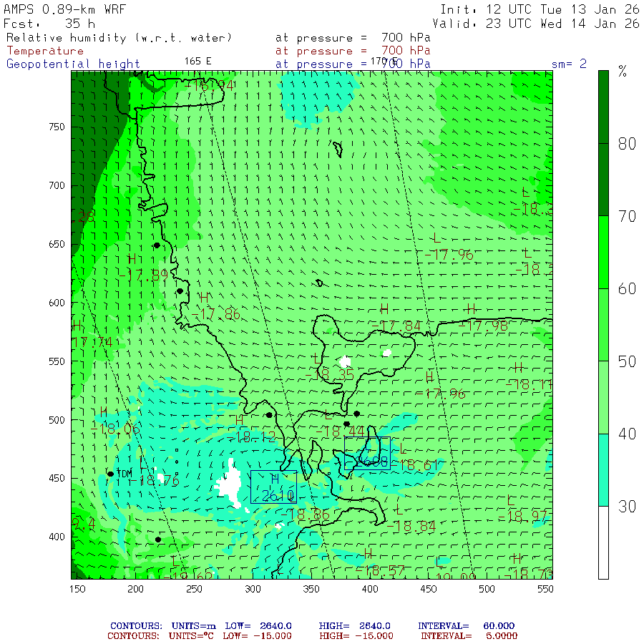This screenshot has height=644, width=644.
Task: Click the light green legend band between 40 and 50
Action: tap(603, 397)
